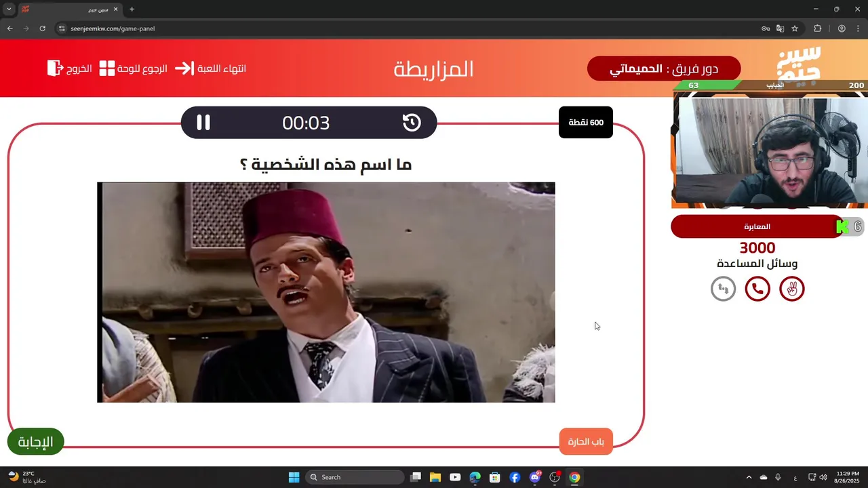868x488 pixels.
Task: Reveal the answer with the الإجابة button
Action: pos(35,442)
